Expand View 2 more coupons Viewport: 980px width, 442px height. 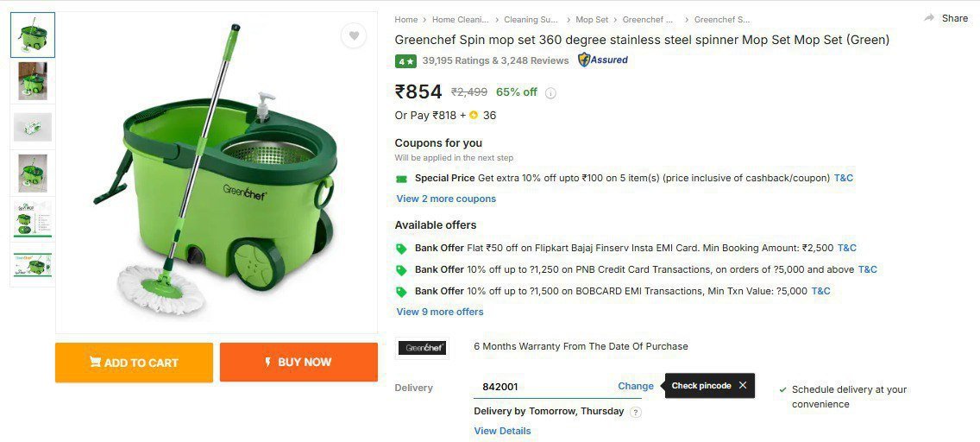pyautogui.click(x=446, y=199)
